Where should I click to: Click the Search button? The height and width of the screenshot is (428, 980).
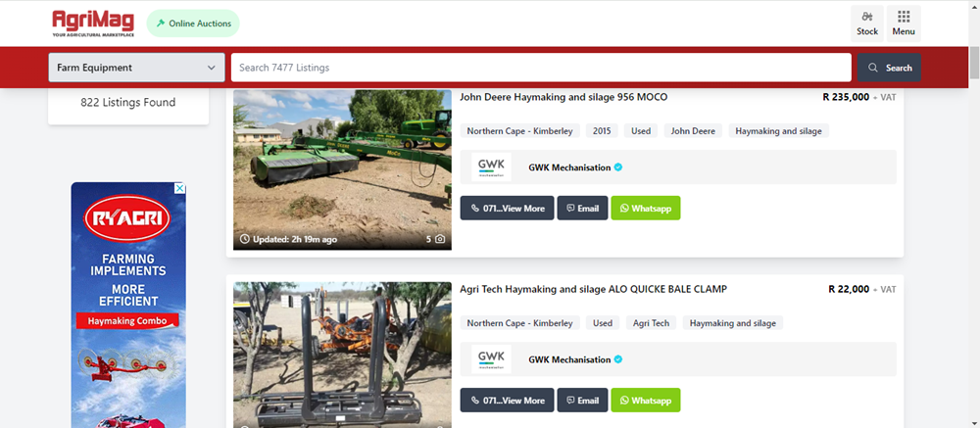click(x=889, y=68)
